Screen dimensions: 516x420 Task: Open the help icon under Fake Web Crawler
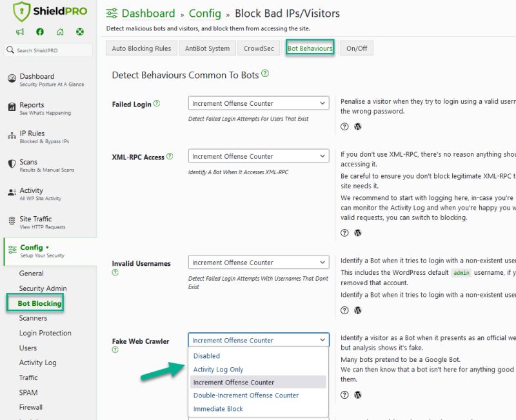point(115,350)
